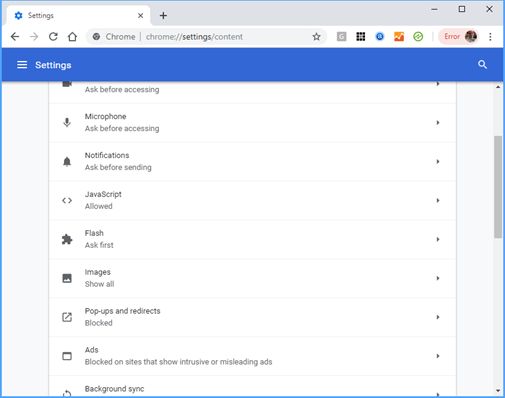Screen dimensions: 505x398
Task: Click the JavaScript code brackets icon
Action: 67,200
